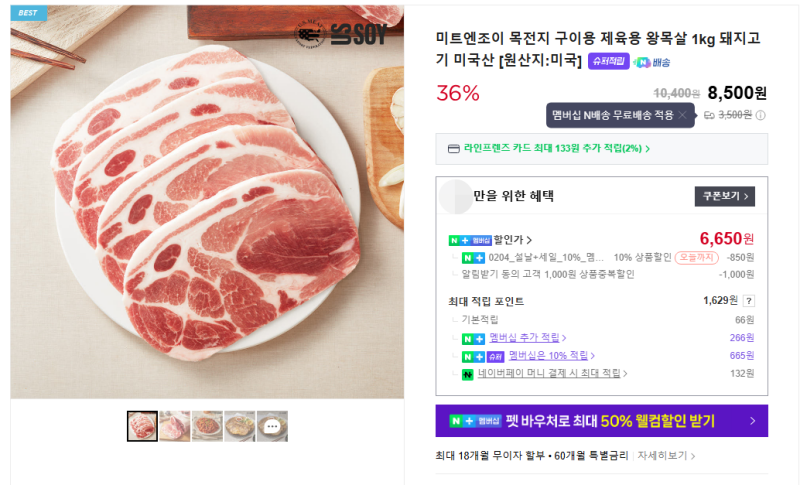Click the N+ 멤버십 할인가 badge

pyautogui.click(x=470, y=240)
